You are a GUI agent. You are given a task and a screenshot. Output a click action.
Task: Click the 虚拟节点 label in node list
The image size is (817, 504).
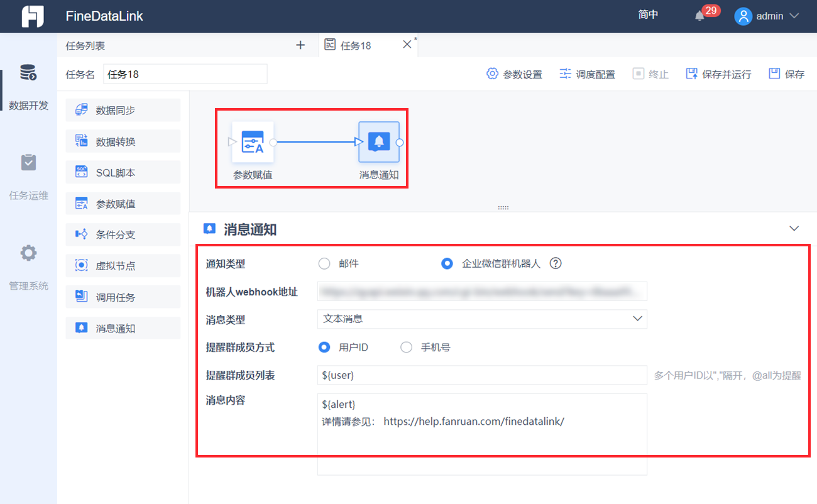point(116,266)
